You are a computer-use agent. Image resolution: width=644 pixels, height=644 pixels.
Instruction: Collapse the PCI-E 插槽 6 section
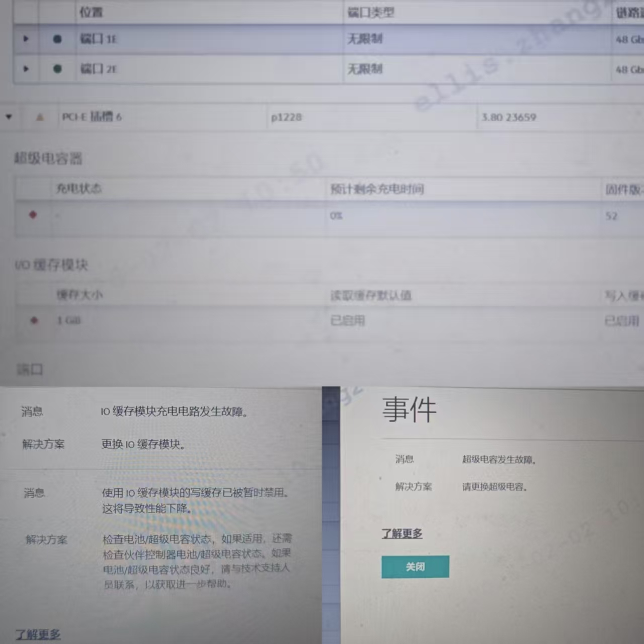pos(9,117)
